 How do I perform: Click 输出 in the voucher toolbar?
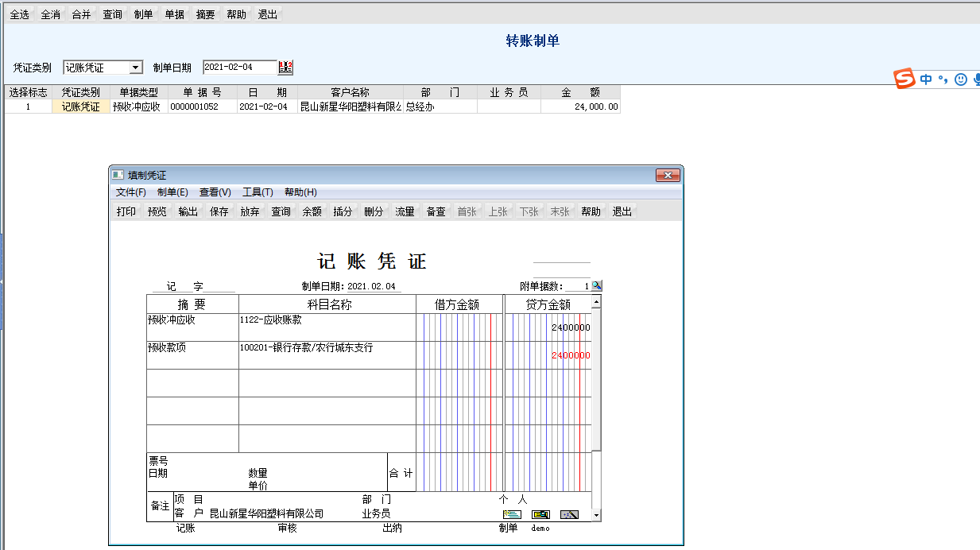(188, 211)
